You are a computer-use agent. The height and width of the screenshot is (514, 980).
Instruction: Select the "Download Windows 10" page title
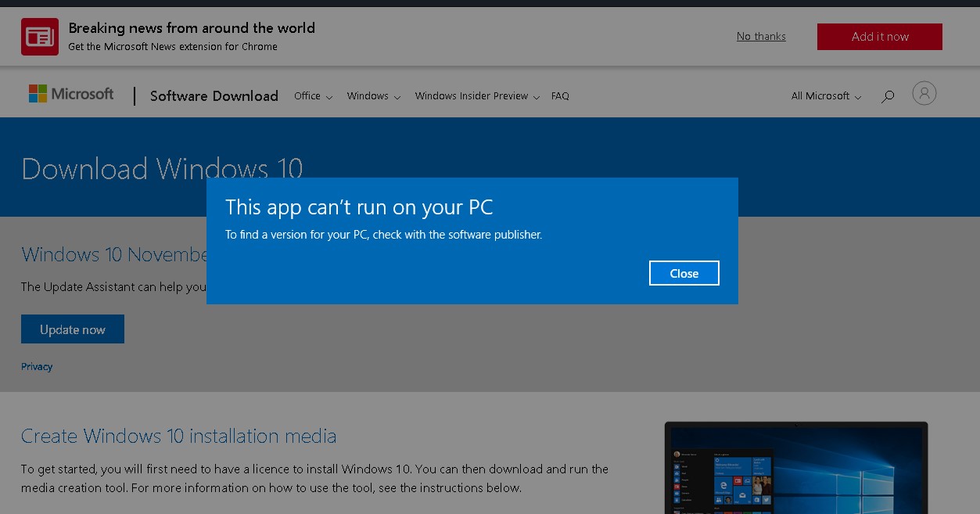coord(162,169)
